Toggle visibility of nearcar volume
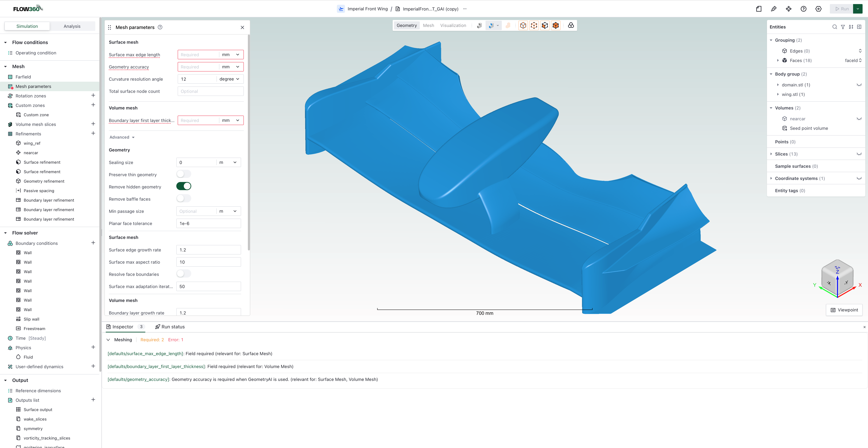The width and height of the screenshot is (868, 448). click(x=859, y=119)
